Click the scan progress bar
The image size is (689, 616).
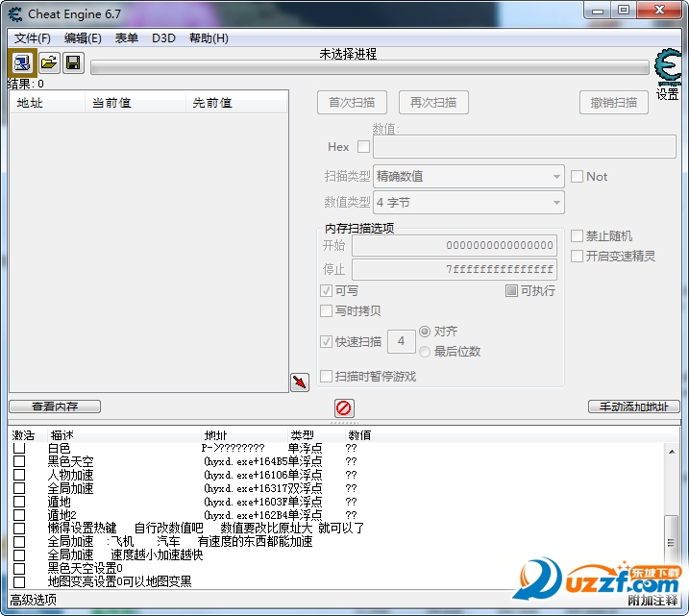point(370,67)
